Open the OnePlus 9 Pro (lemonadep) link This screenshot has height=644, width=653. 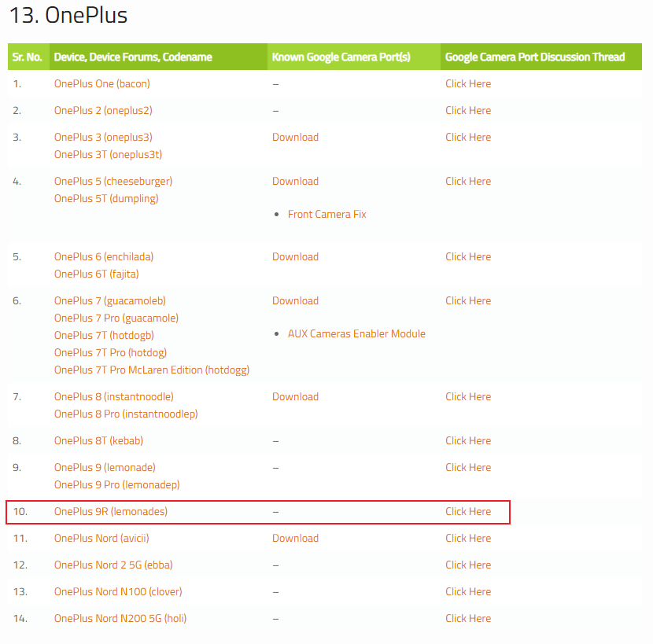(x=116, y=485)
